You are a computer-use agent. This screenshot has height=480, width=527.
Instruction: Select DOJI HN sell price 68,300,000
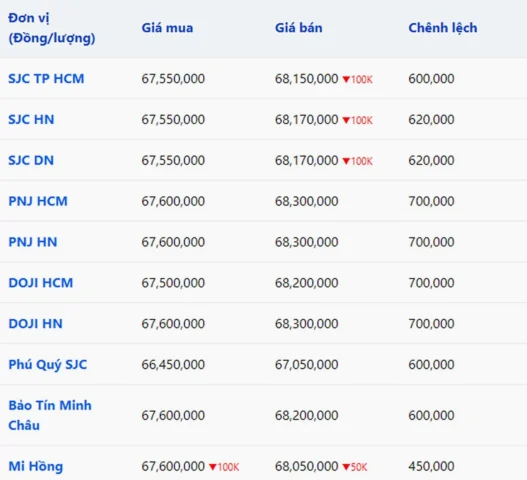point(307,324)
